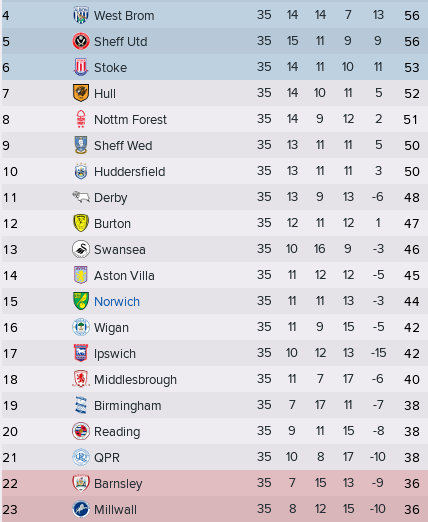Click the Millwall lion badge

(x=81, y=509)
